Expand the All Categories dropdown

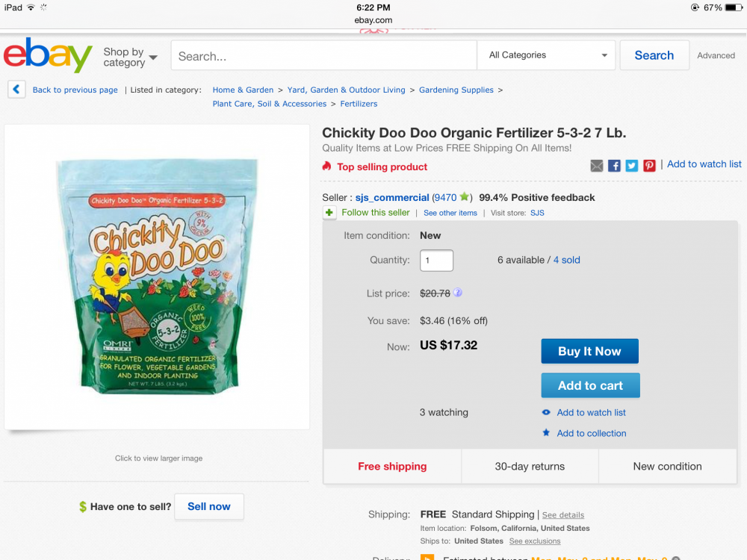tap(547, 55)
